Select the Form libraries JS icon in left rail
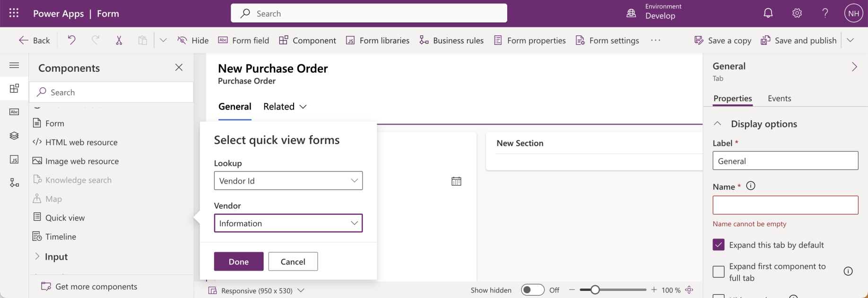The width and height of the screenshot is (868, 298). (x=14, y=159)
